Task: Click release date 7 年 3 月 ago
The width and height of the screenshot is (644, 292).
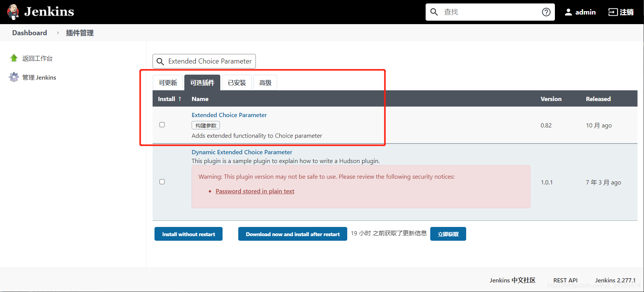Action: [603, 182]
